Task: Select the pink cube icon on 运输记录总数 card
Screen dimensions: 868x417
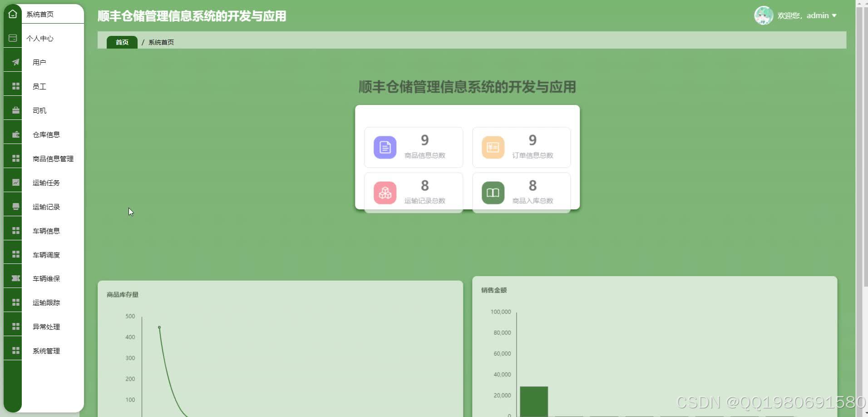Action: pyautogui.click(x=385, y=192)
